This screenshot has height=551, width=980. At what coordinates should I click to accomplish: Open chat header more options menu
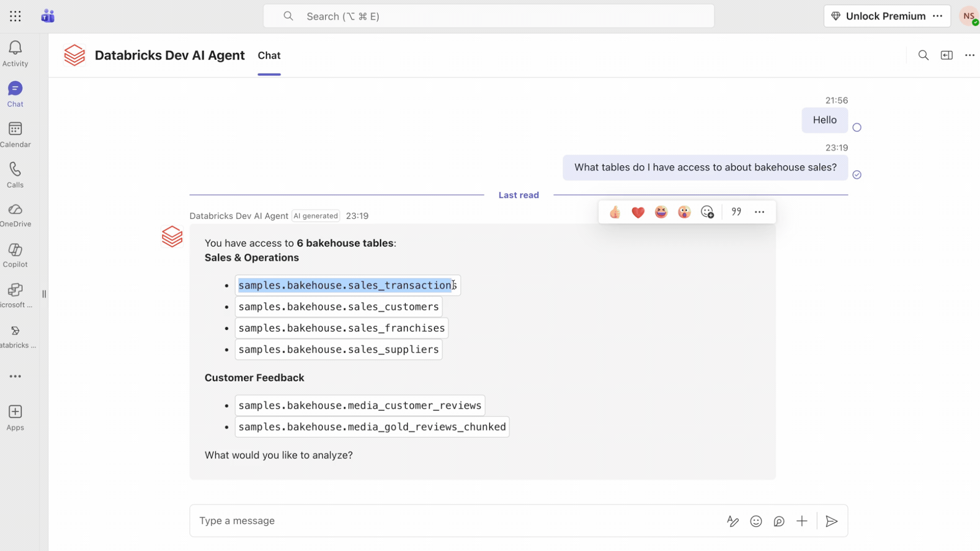point(970,55)
